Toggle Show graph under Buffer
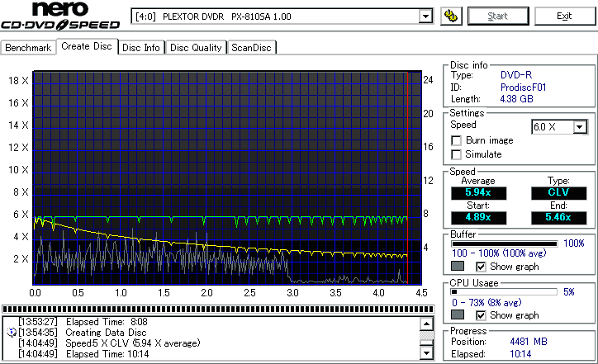 tap(482, 267)
